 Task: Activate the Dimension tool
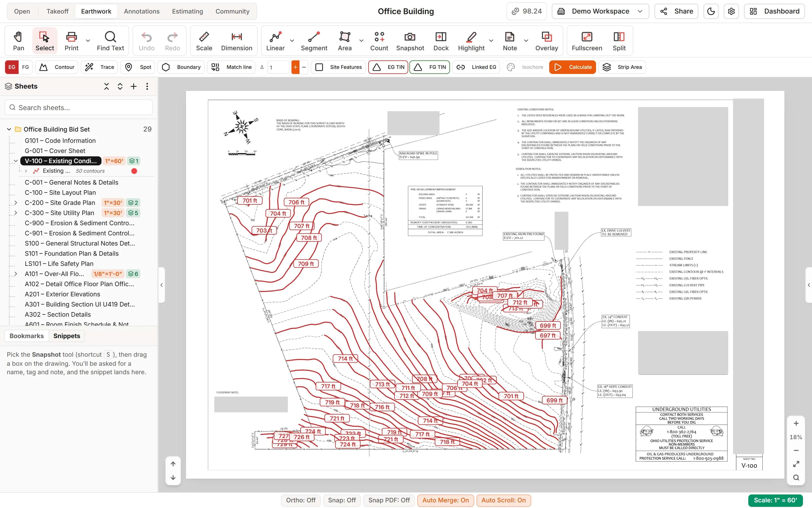(x=237, y=41)
